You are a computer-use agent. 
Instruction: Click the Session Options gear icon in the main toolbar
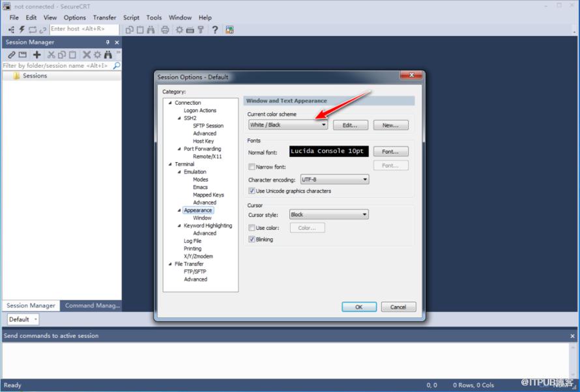coord(179,29)
